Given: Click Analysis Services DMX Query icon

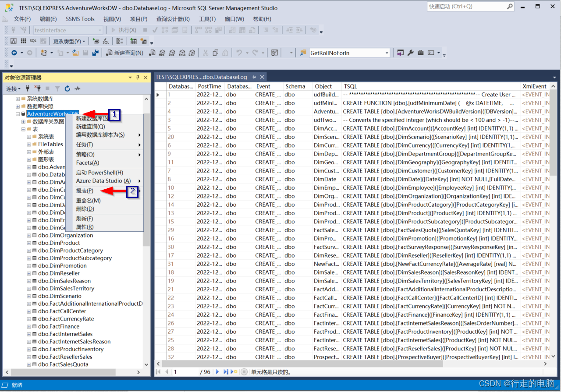Looking at the screenshot, I should 172,53.
